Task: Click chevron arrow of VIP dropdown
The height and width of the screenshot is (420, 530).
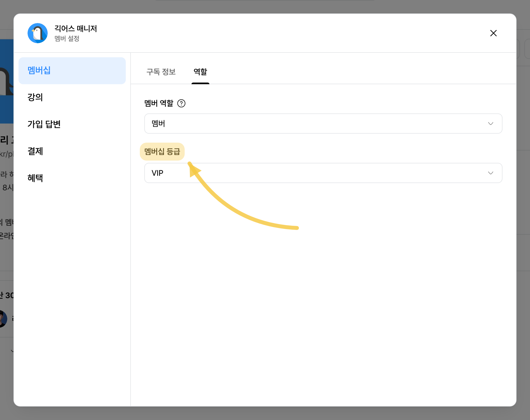Action: point(490,173)
